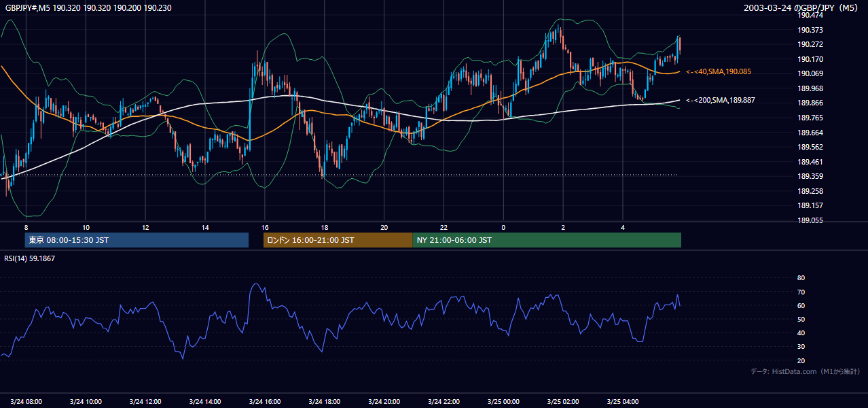Click price axis label 190.170
The image size is (868, 408).
pos(810,59)
